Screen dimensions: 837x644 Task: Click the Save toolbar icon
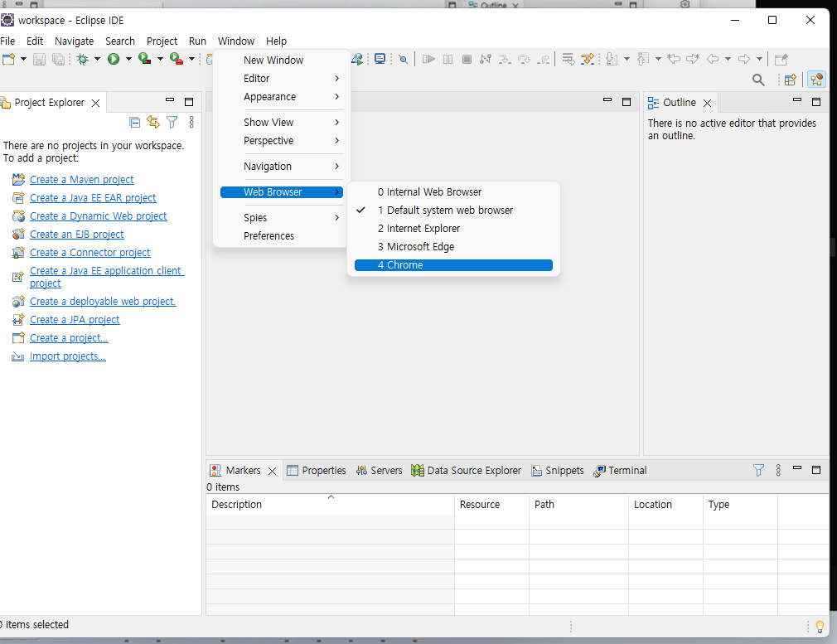coord(39,60)
